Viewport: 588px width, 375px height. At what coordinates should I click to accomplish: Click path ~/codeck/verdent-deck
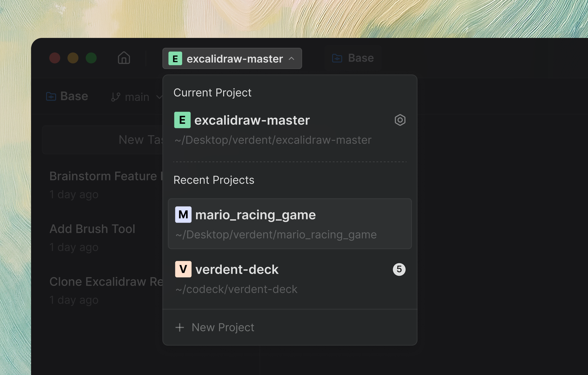(236, 290)
